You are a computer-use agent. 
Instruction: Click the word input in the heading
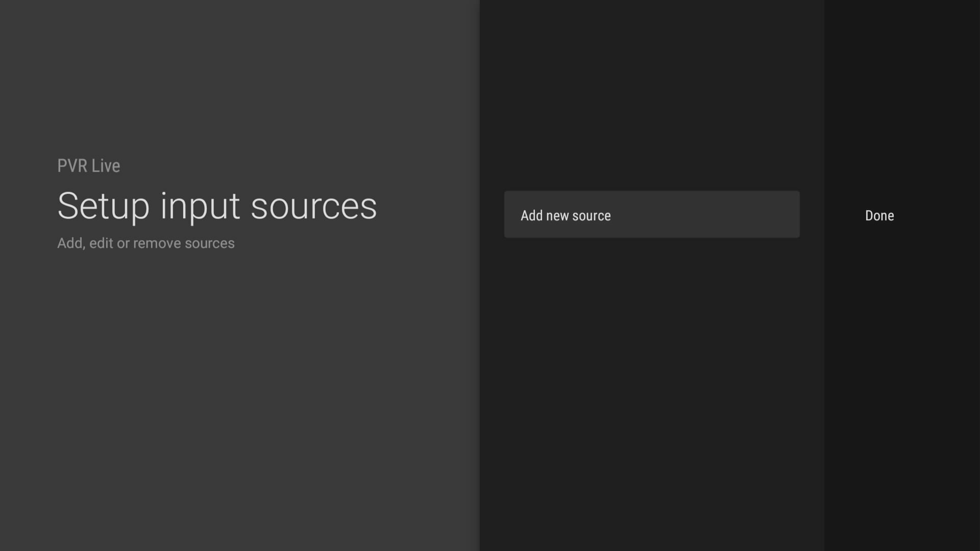[200, 207]
